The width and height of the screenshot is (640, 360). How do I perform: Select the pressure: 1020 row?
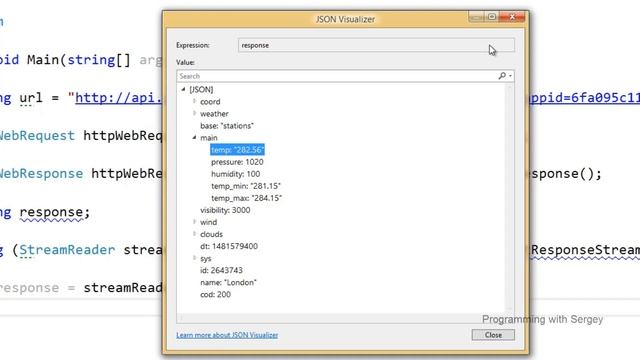[237, 162]
